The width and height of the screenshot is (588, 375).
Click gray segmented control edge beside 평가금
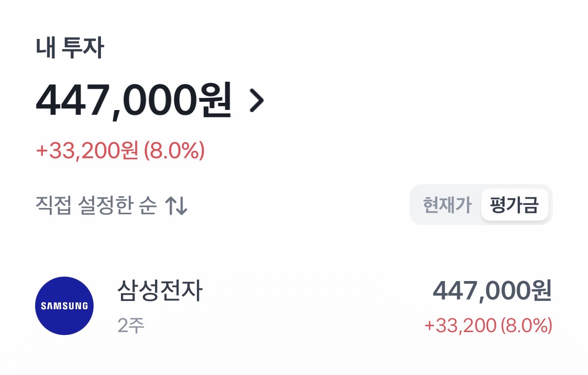coord(550,205)
